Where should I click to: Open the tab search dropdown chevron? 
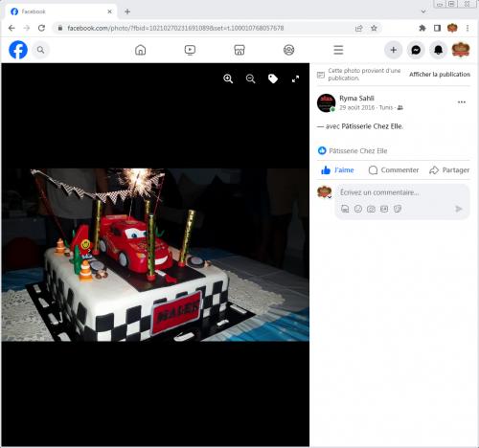(423, 11)
